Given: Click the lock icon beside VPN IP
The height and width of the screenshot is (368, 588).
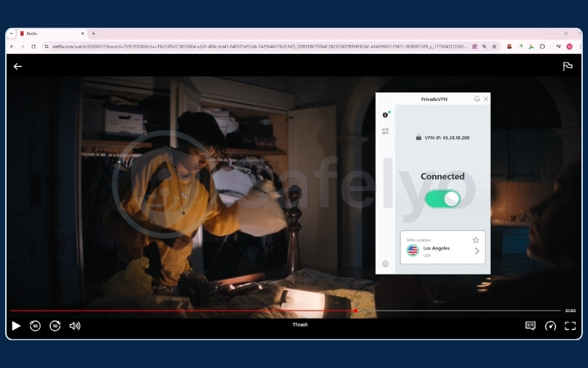Looking at the screenshot, I should (418, 137).
